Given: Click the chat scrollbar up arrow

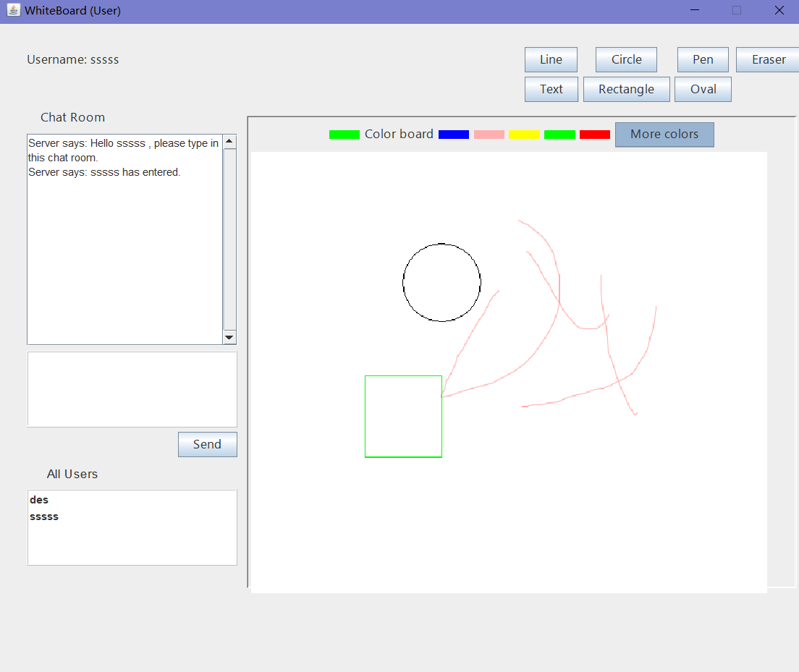Looking at the screenshot, I should coord(229,141).
